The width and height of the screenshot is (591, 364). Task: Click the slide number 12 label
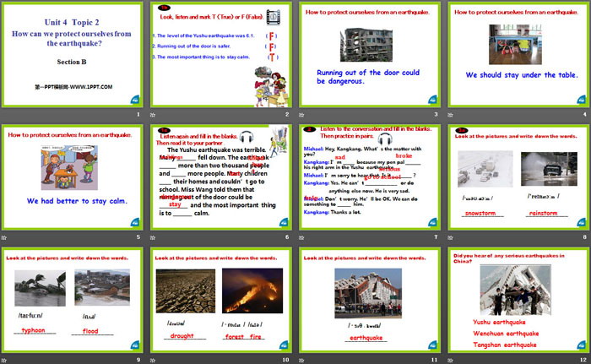(x=583, y=360)
